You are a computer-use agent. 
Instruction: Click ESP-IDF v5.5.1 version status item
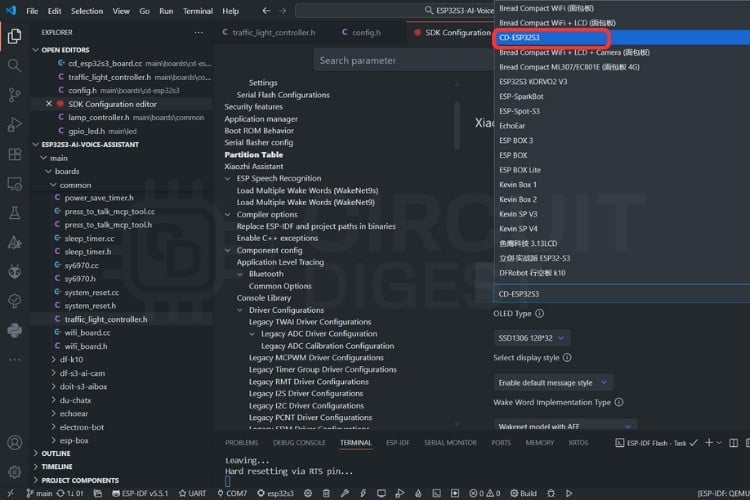coord(140,493)
